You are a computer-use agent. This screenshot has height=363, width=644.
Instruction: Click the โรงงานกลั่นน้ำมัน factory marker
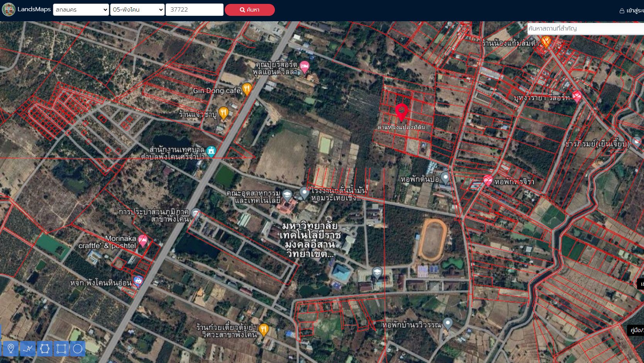tap(305, 193)
